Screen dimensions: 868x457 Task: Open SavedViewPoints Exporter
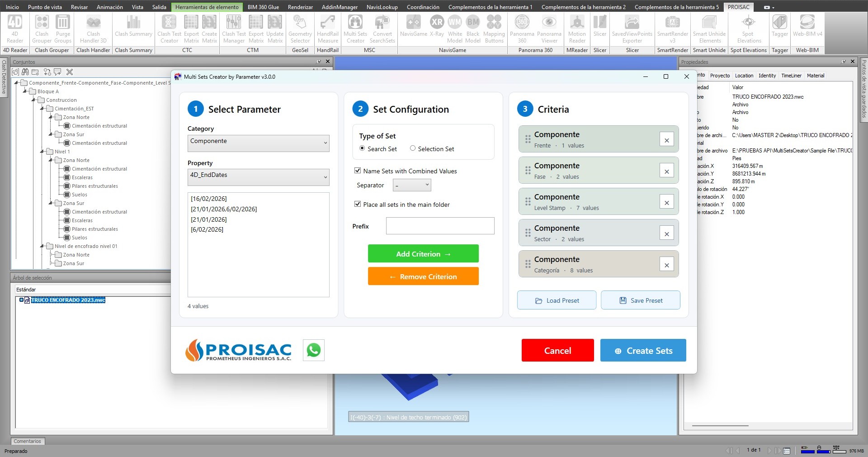coord(632,29)
